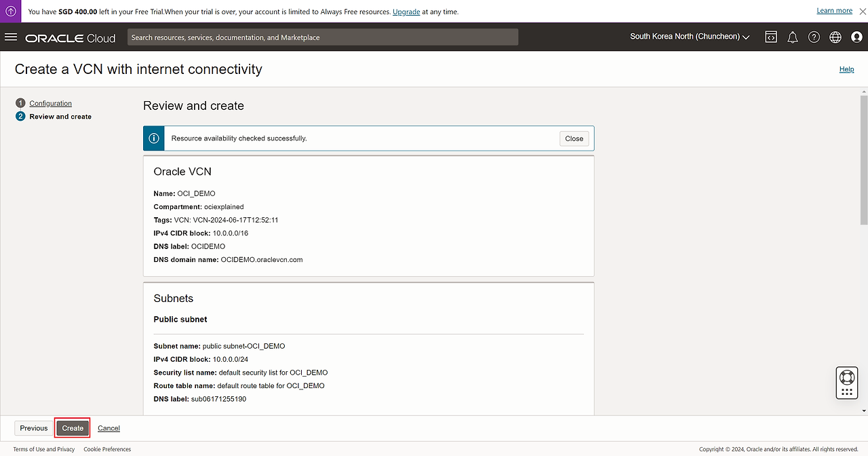Close the resource availability notification
868x456 pixels.
coord(574,138)
